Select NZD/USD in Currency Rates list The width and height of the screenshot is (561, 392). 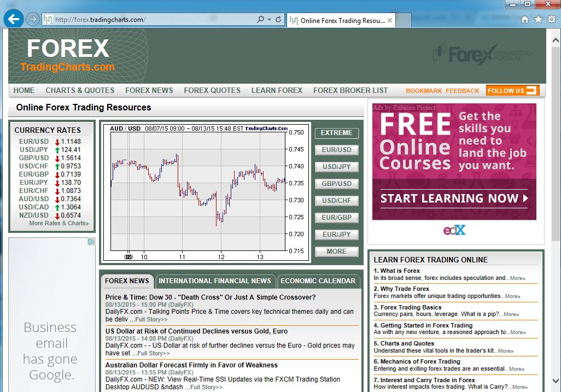click(34, 215)
